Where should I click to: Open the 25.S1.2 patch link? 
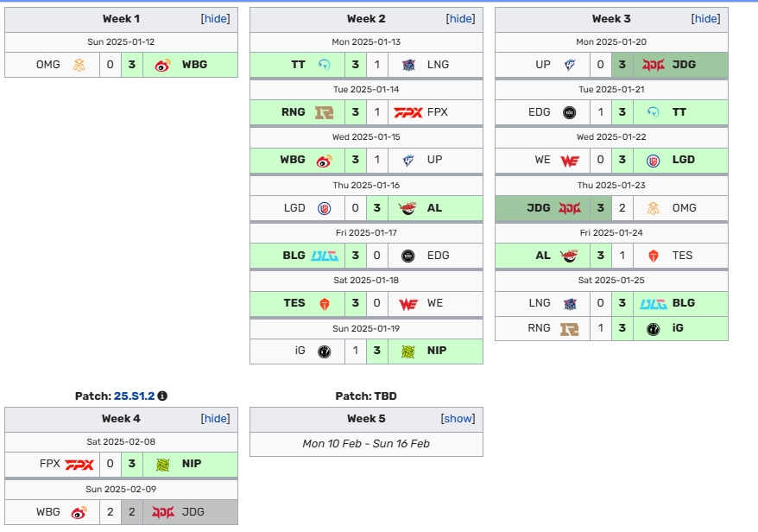click(134, 396)
